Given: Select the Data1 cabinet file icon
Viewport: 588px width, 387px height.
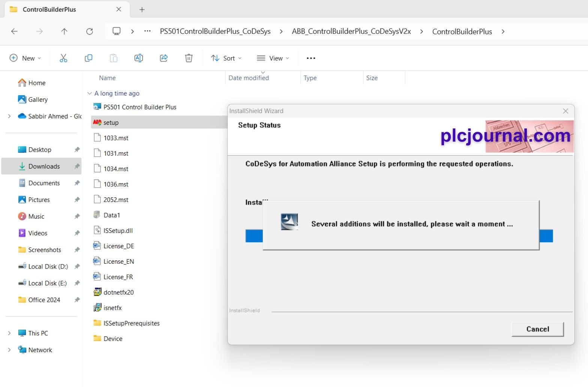Looking at the screenshot, I should pos(97,215).
